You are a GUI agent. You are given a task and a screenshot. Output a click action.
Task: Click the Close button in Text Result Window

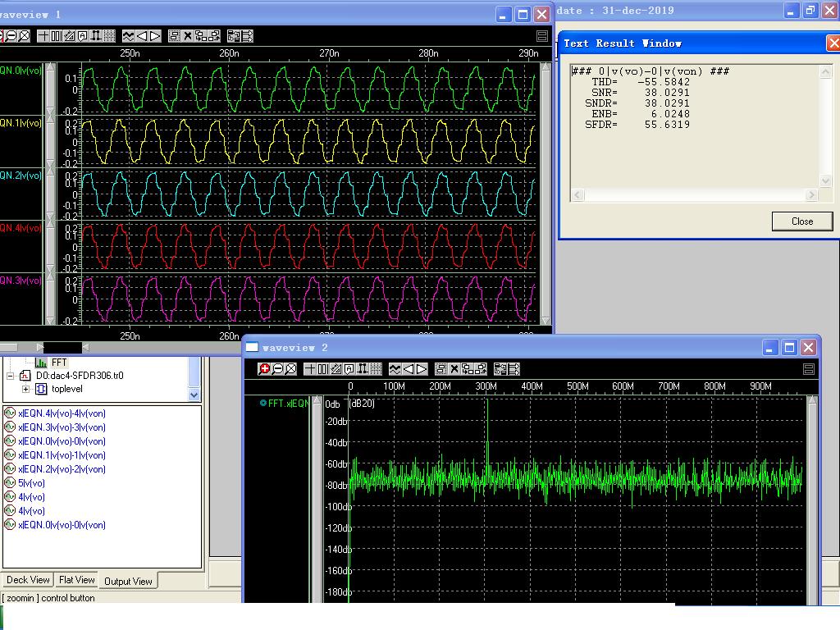[801, 221]
